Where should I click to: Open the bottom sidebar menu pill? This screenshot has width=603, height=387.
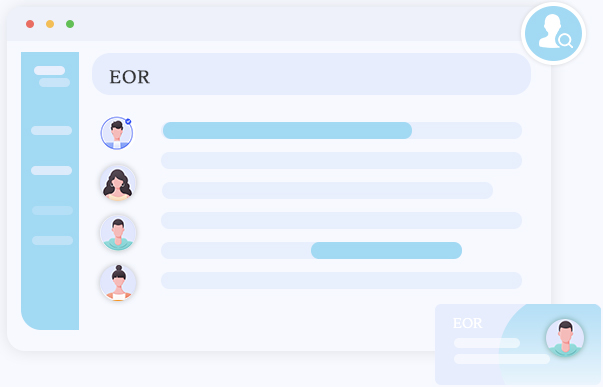(x=52, y=240)
